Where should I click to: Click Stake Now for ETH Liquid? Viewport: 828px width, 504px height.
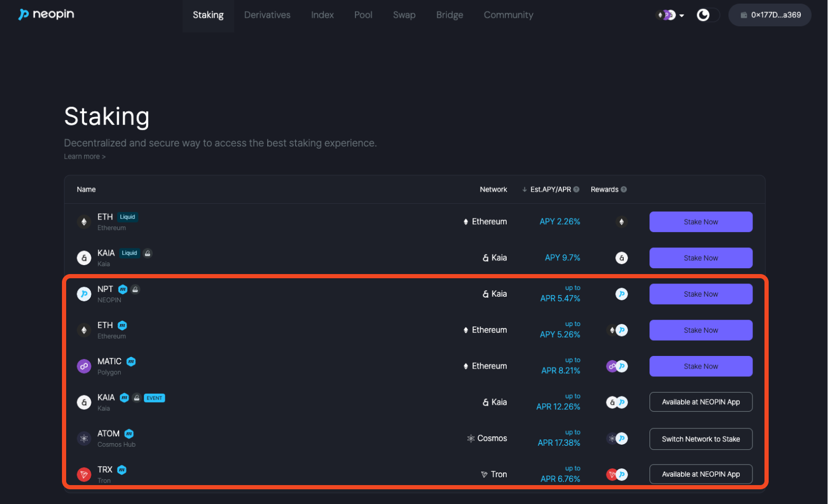click(700, 222)
